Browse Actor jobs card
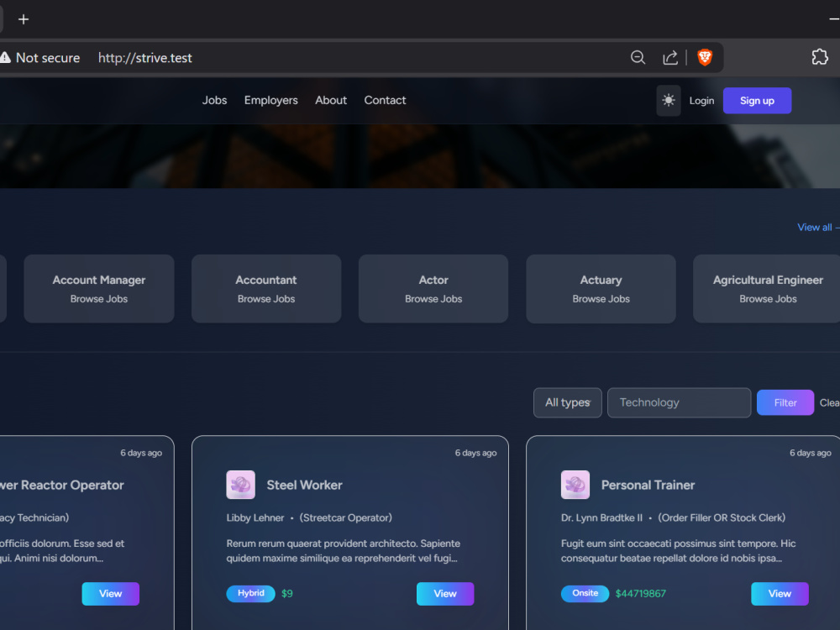This screenshot has width=840, height=630. point(433,289)
